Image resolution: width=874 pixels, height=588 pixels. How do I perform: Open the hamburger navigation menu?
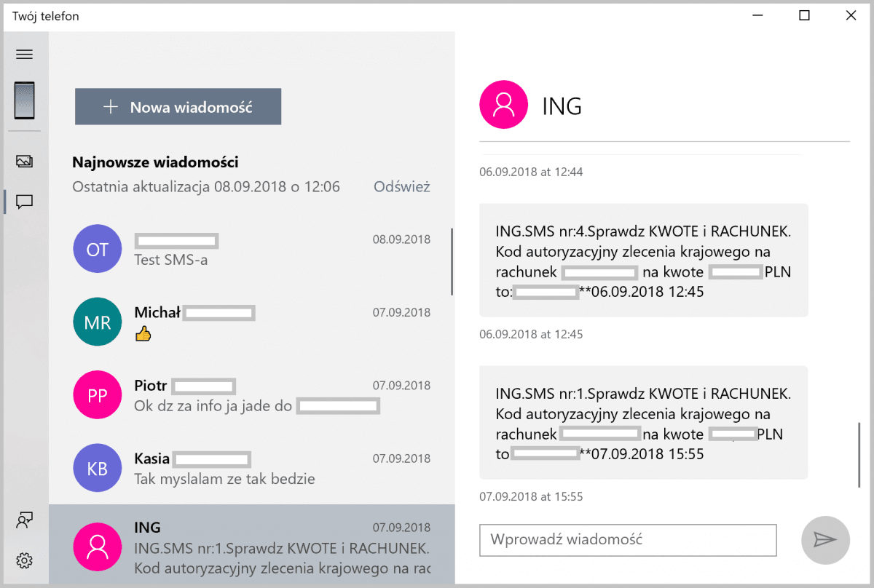tap(25, 55)
